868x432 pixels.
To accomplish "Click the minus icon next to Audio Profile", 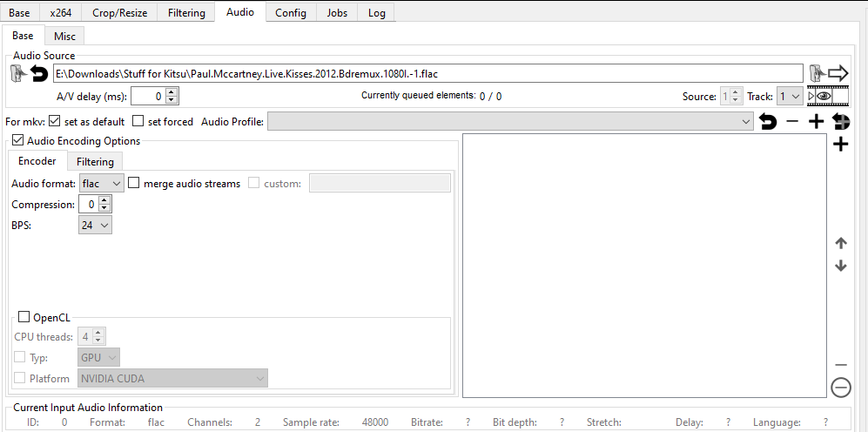I will (x=792, y=122).
